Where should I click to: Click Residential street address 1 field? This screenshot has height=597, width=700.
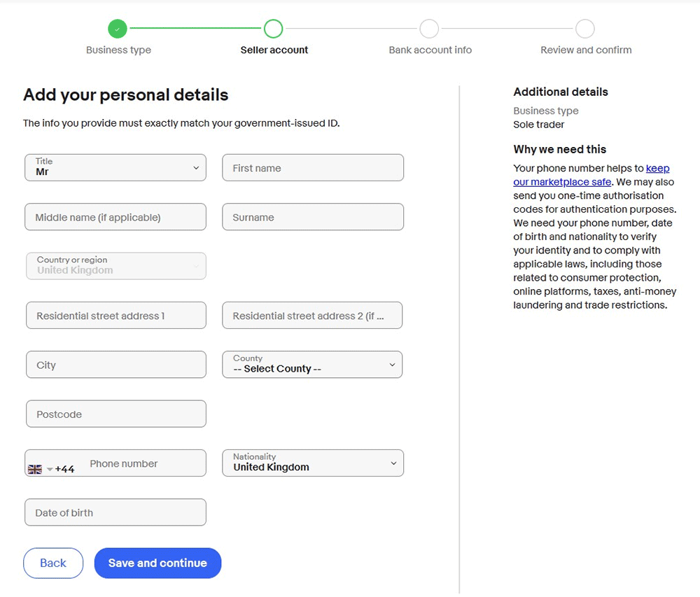(x=115, y=316)
